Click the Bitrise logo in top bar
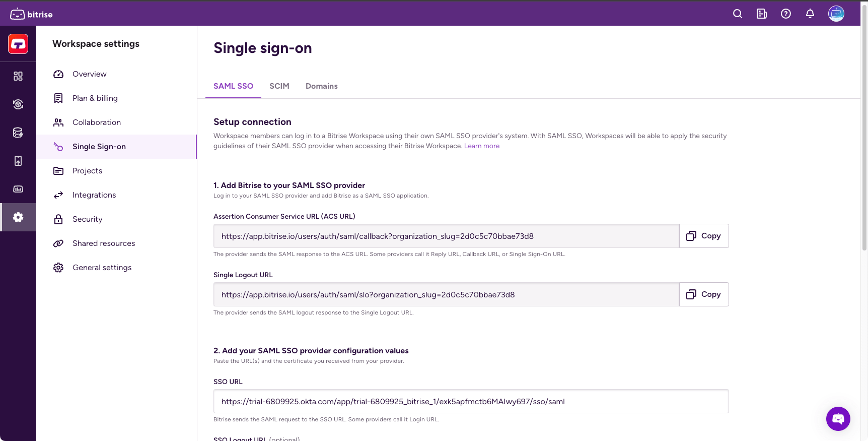 coord(31,14)
